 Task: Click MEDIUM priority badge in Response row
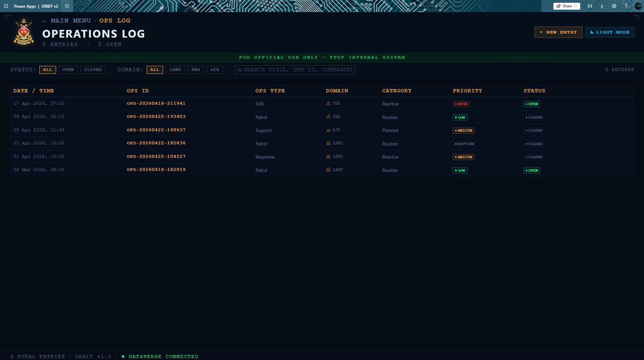463,157
